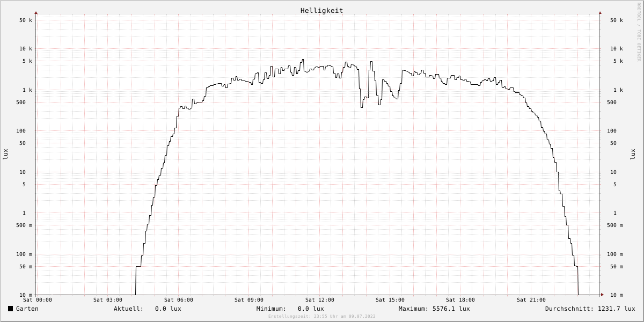The width and height of the screenshot is (644, 322).
Task: Select the Sat 18:00 time axis label
Action: (x=460, y=300)
